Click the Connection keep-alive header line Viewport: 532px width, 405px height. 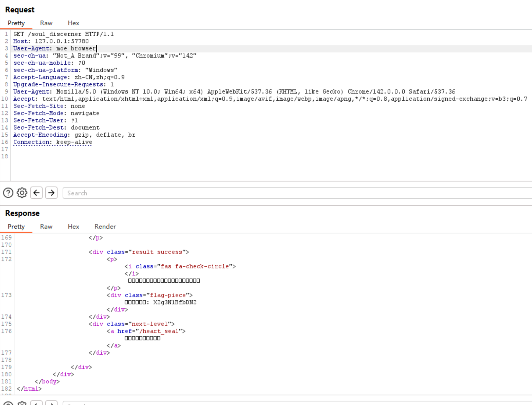[53, 142]
